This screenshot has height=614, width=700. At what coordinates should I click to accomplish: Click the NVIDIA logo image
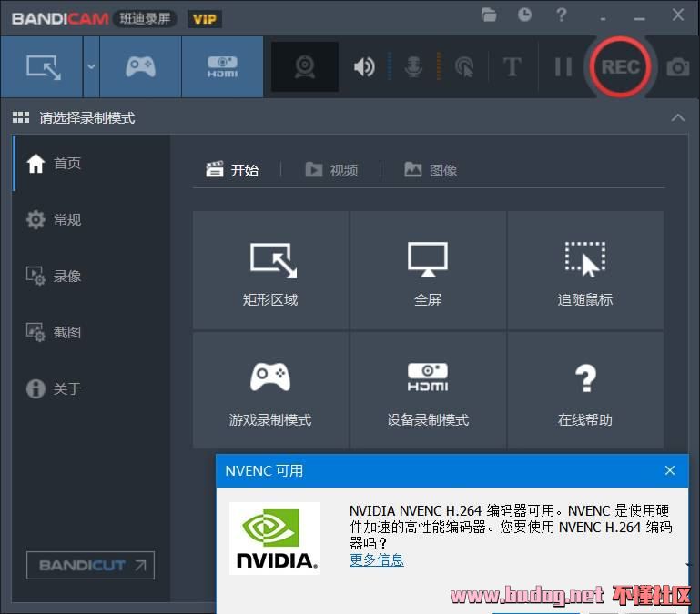coord(275,539)
